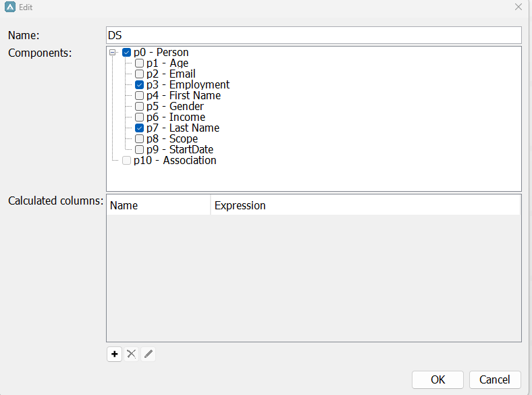Click the edit calculated column pencil icon

pos(149,354)
